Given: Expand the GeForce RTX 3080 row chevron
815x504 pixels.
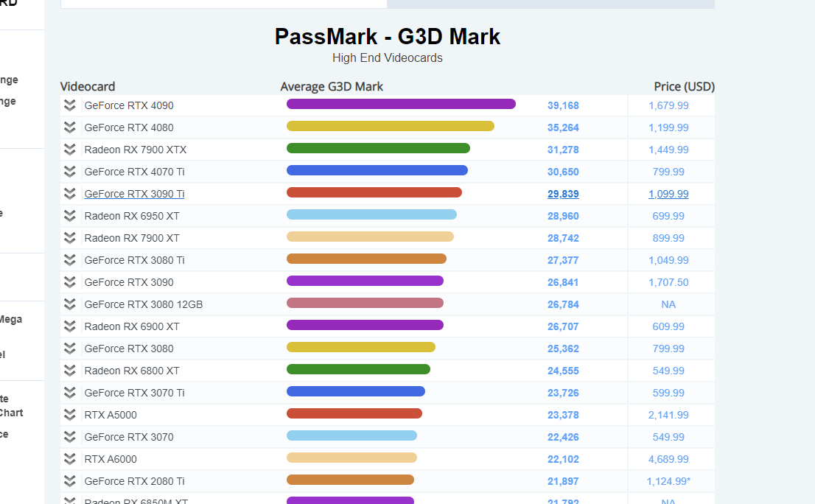Looking at the screenshot, I should tap(70, 348).
